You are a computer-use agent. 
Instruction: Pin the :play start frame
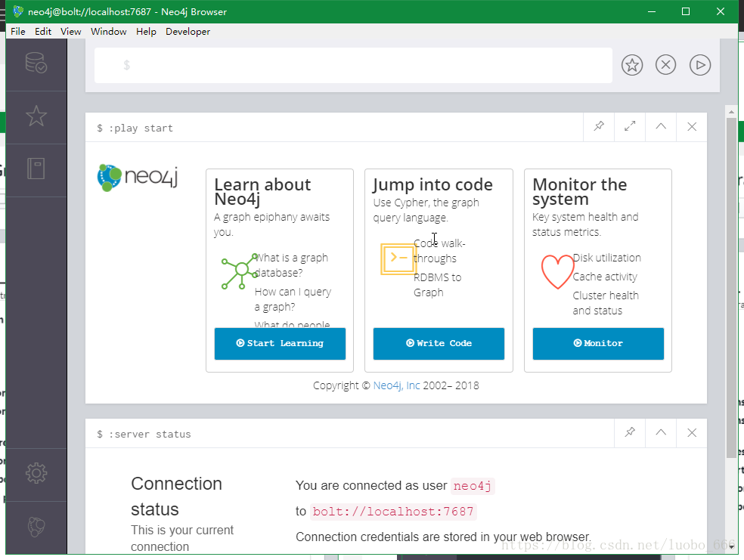599,126
